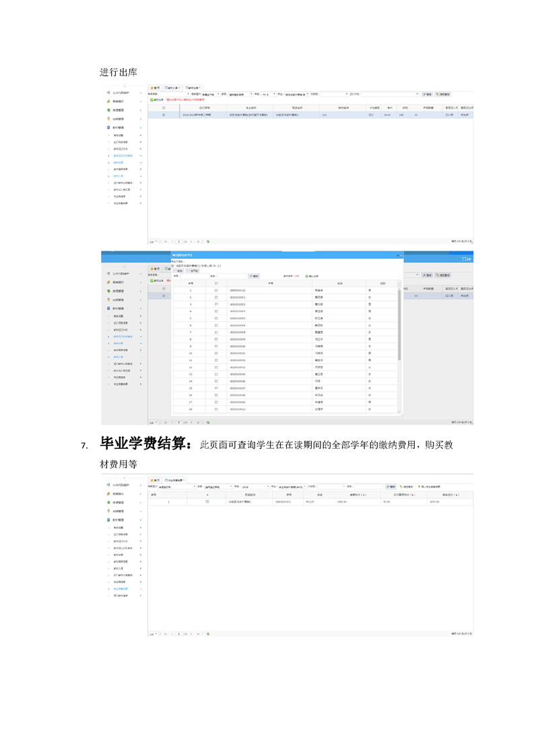Open the 年级 dropdown in the 毕业学费结算 filter bar

255,486
